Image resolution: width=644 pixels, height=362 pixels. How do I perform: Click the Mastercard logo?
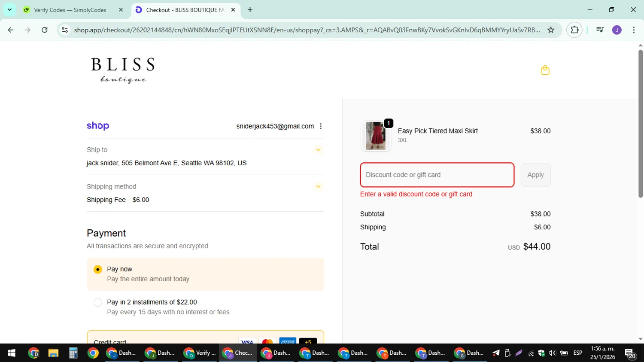tap(267, 342)
